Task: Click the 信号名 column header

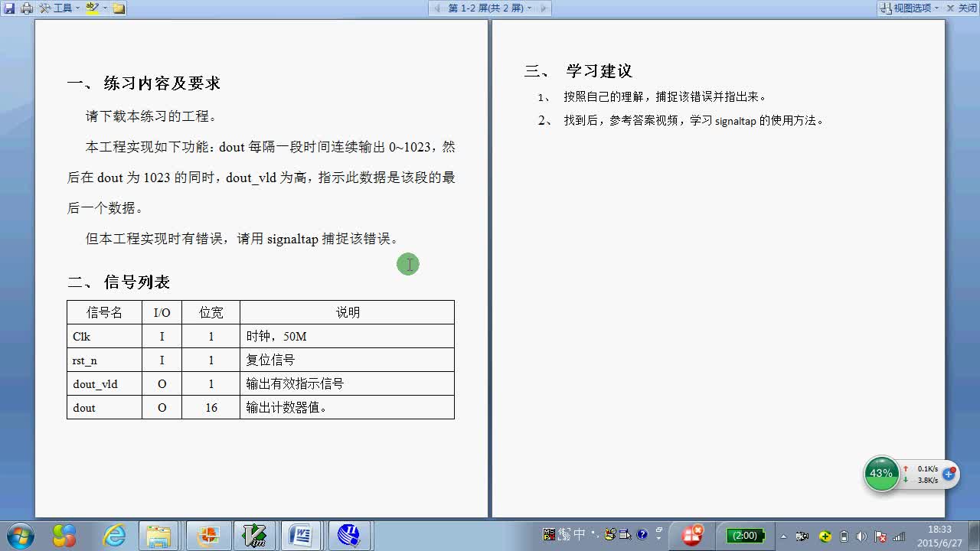Action: 104,312
